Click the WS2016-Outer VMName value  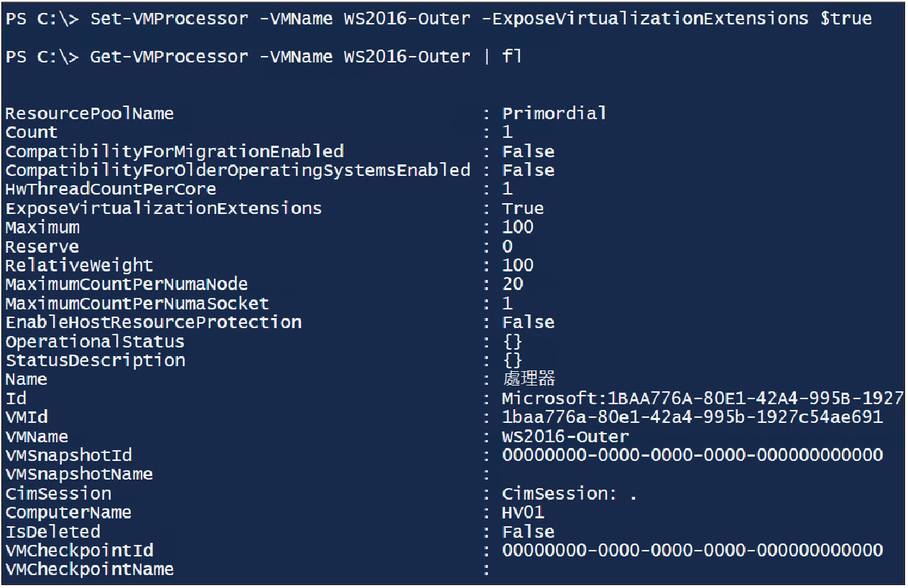click(565, 437)
